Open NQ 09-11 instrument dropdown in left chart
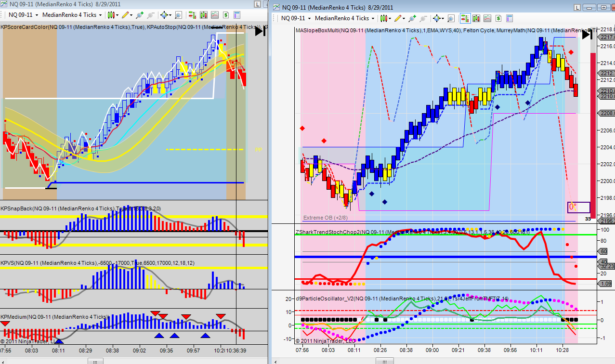The width and height of the screenshot is (615, 364). pos(24,15)
